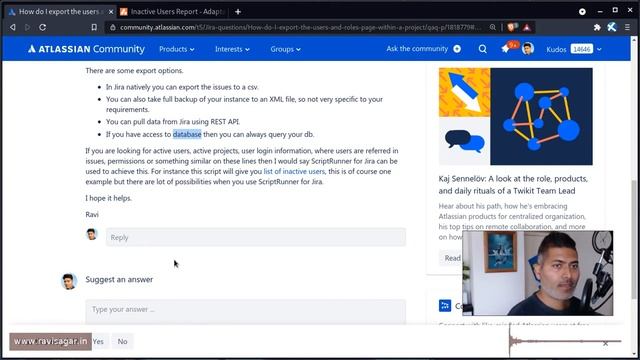Click blue extension icon in toolbar
Screen dimensions: 640x360
[x=611, y=27]
